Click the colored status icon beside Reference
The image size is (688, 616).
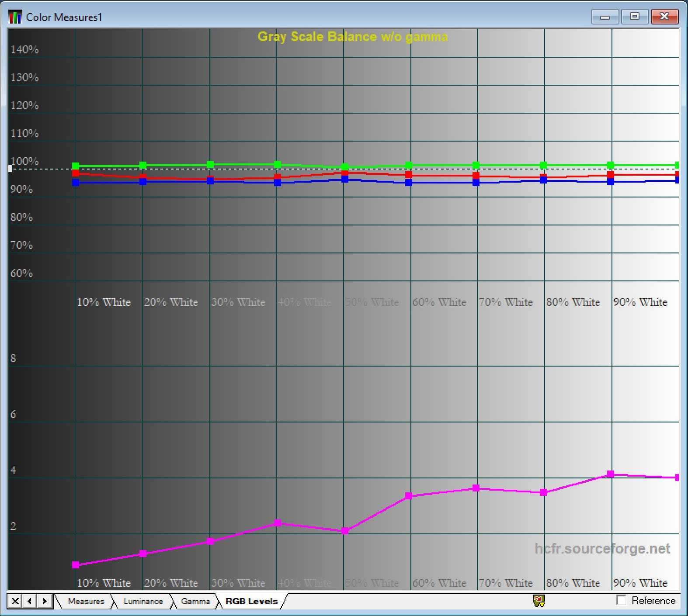[x=539, y=601]
